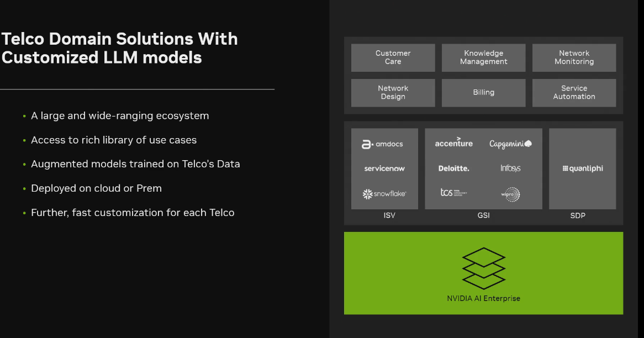Viewport: 644px width, 338px height.
Task: Click the Capgemini logo
Action: 510,144
